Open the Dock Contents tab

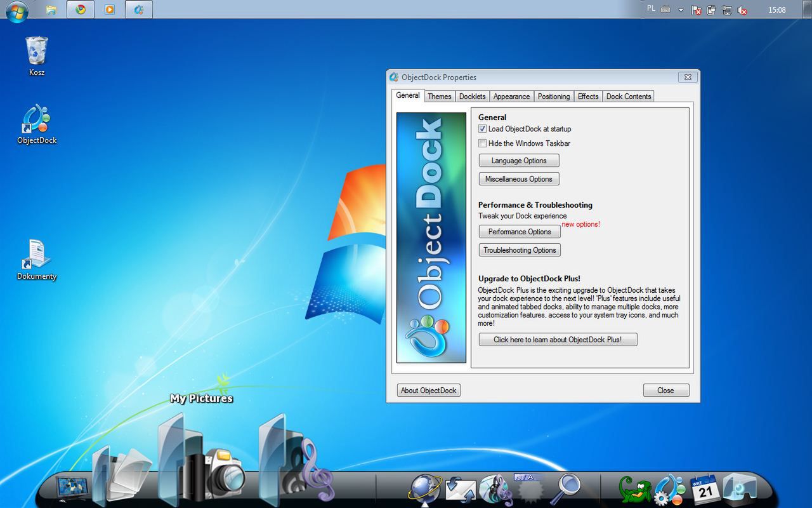628,96
